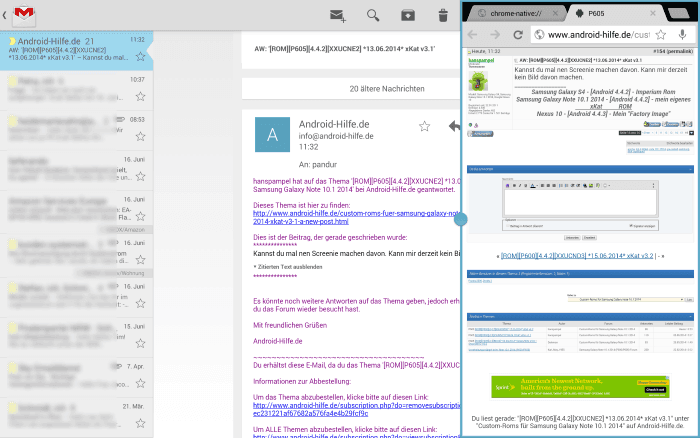The width and height of the screenshot is (700, 438).
Task: Star the 7. Apr. email
Action: 141,383
